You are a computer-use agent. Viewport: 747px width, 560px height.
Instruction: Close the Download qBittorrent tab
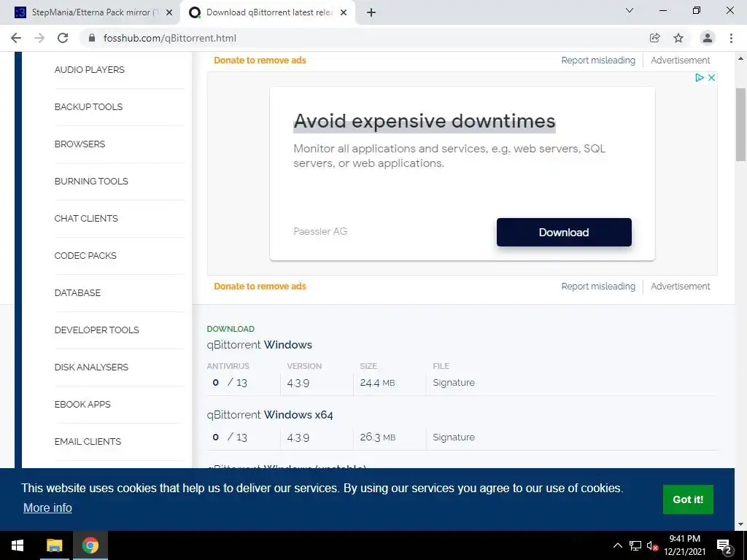(344, 12)
